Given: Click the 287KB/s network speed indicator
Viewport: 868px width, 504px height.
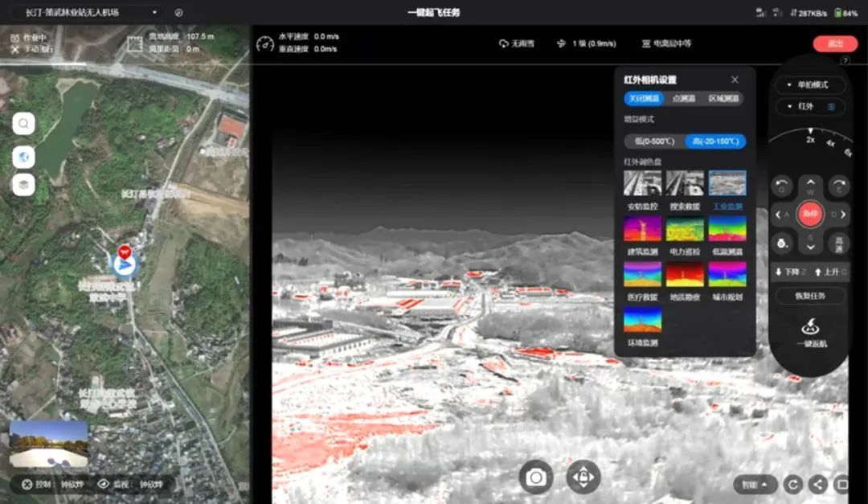Looking at the screenshot, I should [x=809, y=13].
